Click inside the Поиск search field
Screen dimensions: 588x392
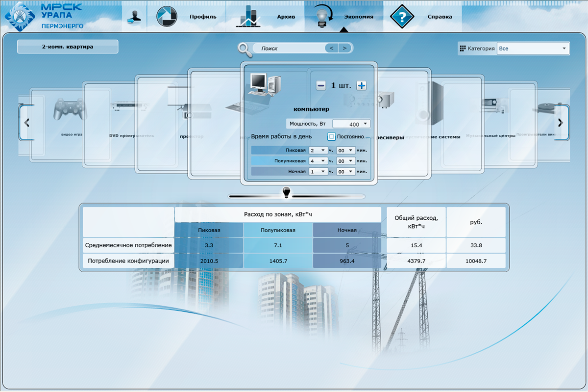[289, 48]
